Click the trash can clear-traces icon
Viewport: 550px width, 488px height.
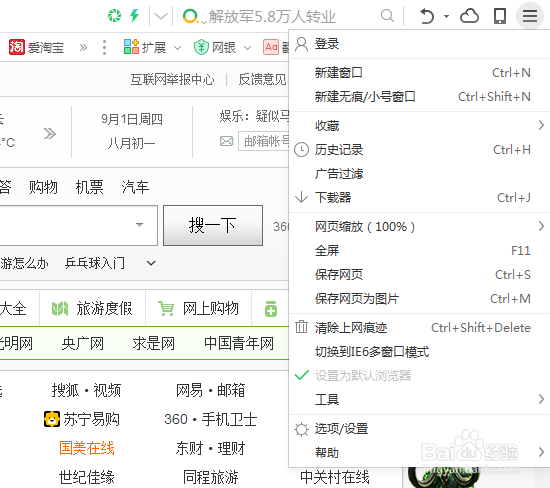[x=301, y=327]
